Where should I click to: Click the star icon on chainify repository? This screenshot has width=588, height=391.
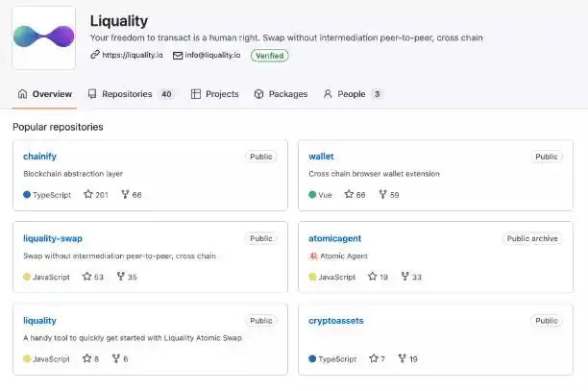[x=88, y=194]
